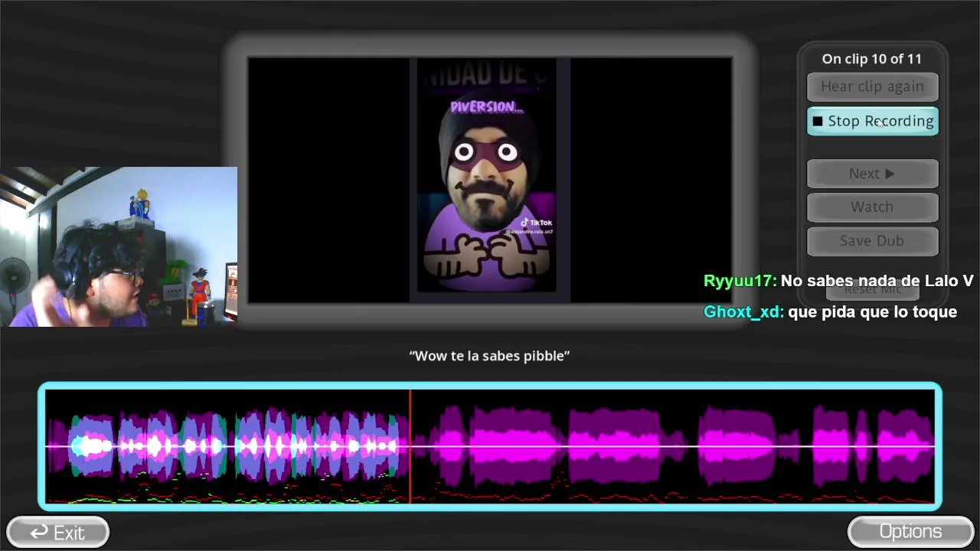Select the streamer webcam overlay
This screenshot has height=551, width=980.
119,246
